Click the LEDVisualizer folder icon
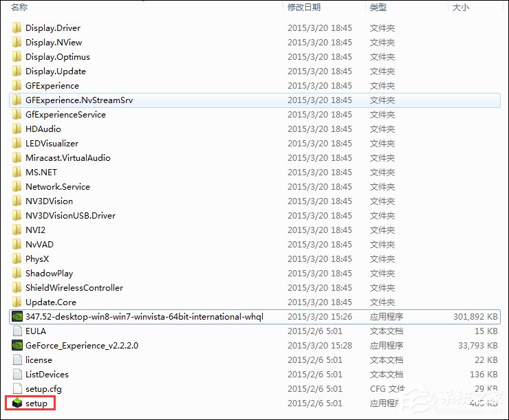Viewport: 509px width, 420px height. [17, 144]
